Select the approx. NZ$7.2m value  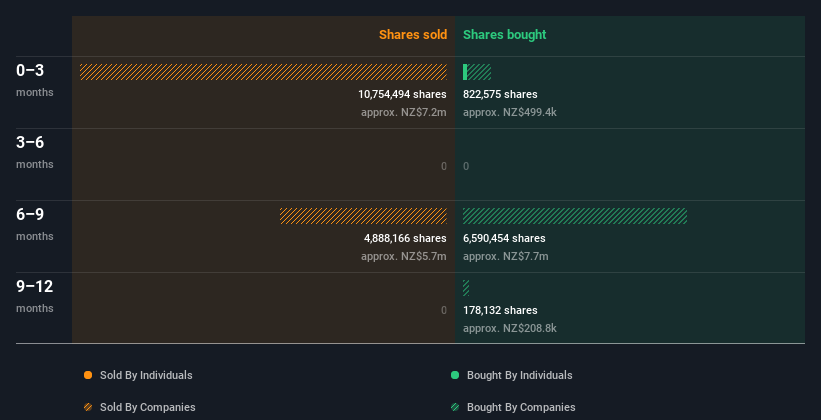(x=404, y=112)
